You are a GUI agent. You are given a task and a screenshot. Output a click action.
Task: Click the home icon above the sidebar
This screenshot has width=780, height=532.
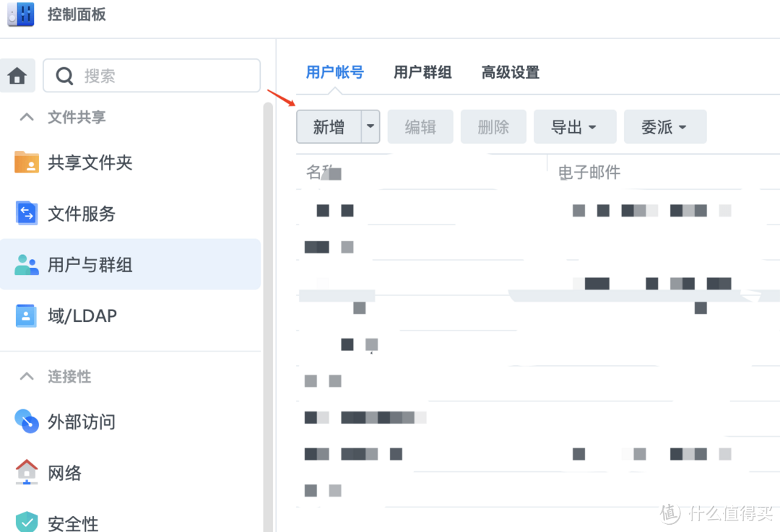click(17, 75)
